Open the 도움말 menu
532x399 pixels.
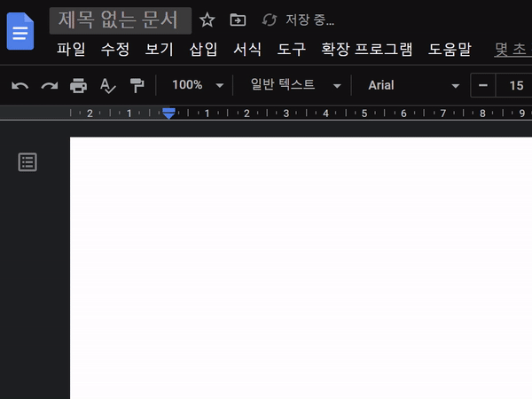click(450, 49)
